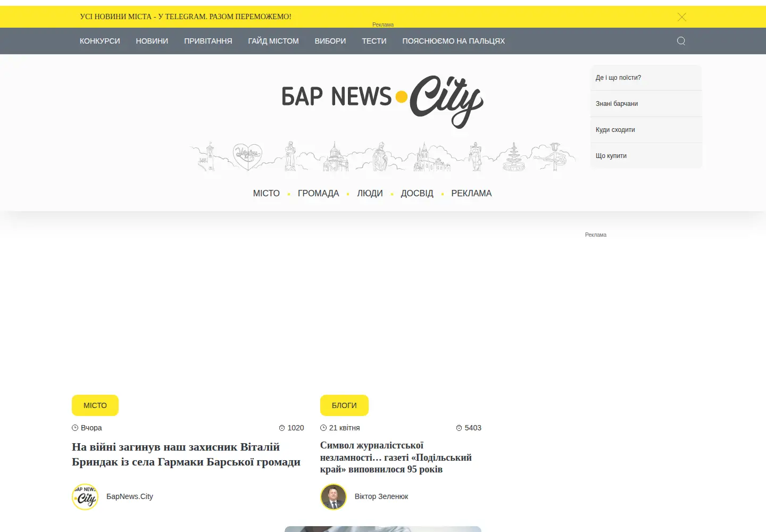The width and height of the screenshot is (766, 532).
Task: Click the yellow МІСТО tag button
Action: (x=95, y=405)
